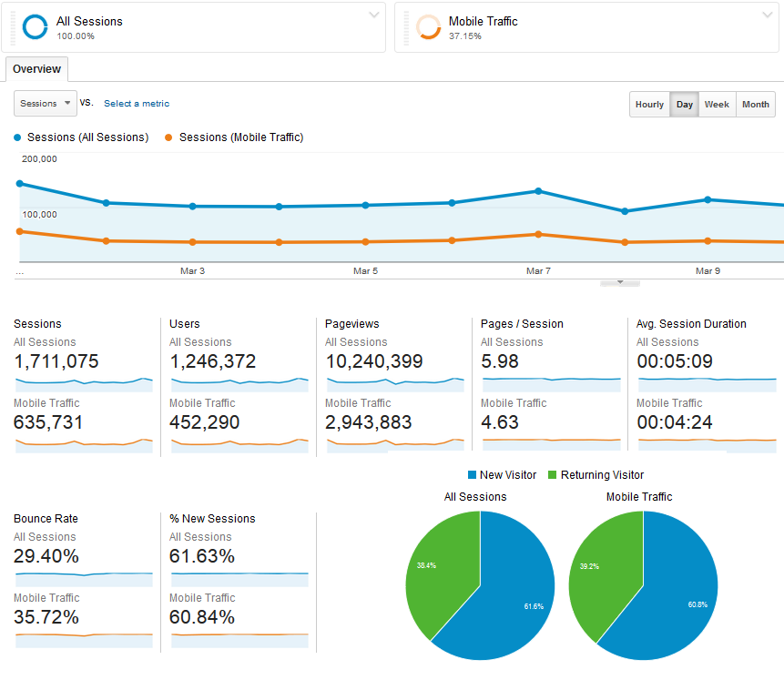Open the All Sessions segment dropdown chevron
Viewport: 784px width, 680px height.
click(x=373, y=16)
